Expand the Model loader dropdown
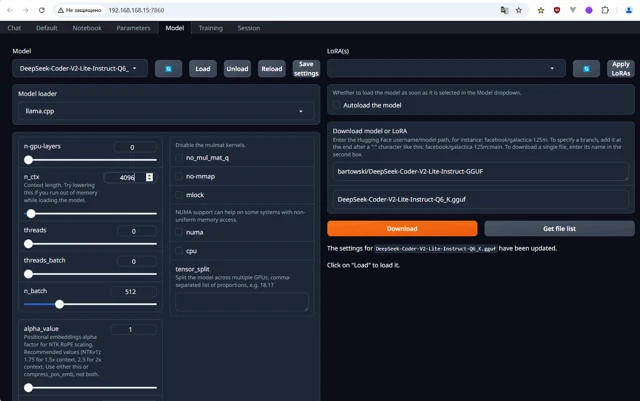Screen dimensions: 640x401 pyautogui.click(x=165, y=111)
